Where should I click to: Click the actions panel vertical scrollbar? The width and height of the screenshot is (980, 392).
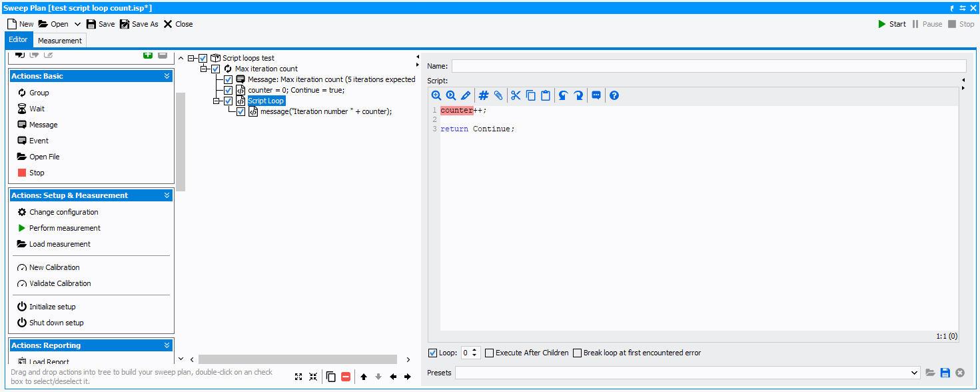[181, 141]
